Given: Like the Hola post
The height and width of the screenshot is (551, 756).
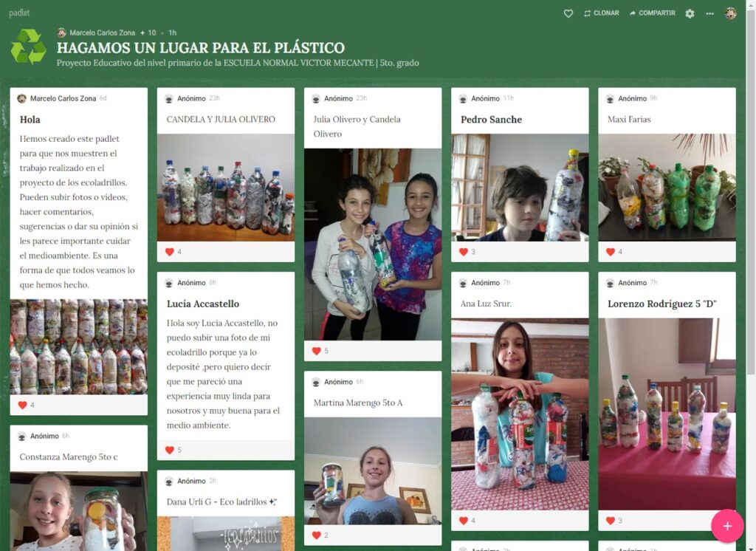Looking at the screenshot, I should 22,405.
